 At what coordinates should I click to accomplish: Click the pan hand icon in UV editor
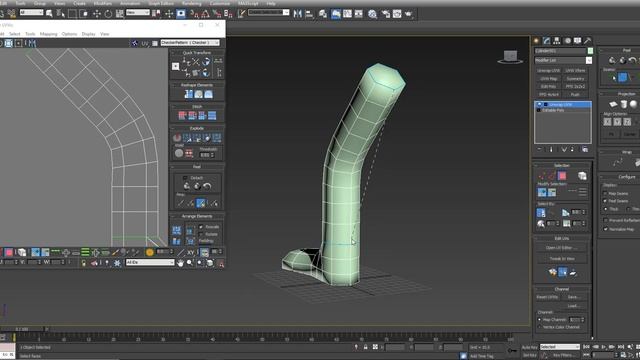click(x=180, y=263)
